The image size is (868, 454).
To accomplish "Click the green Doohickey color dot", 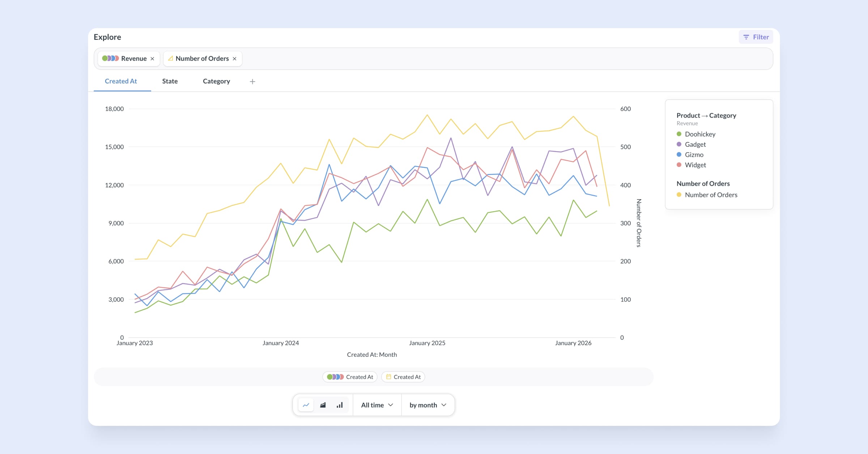I will [x=679, y=134].
